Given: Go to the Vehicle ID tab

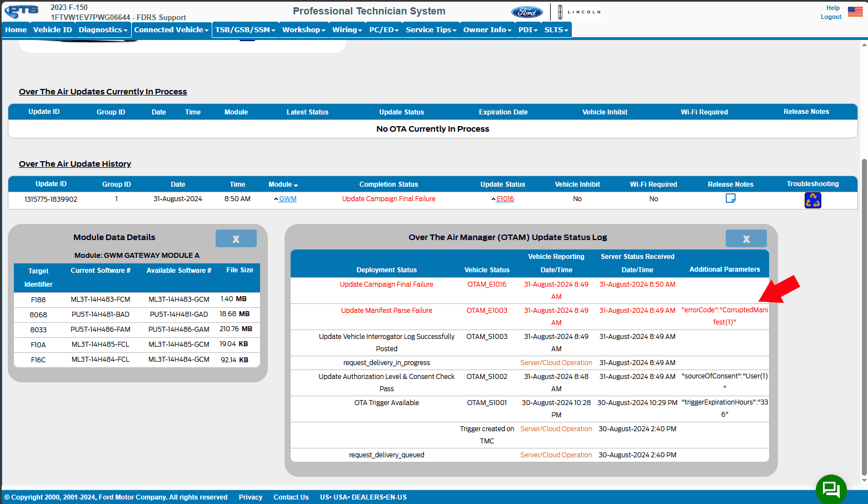Looking at the screenshot, I should [x=52, y=30].
